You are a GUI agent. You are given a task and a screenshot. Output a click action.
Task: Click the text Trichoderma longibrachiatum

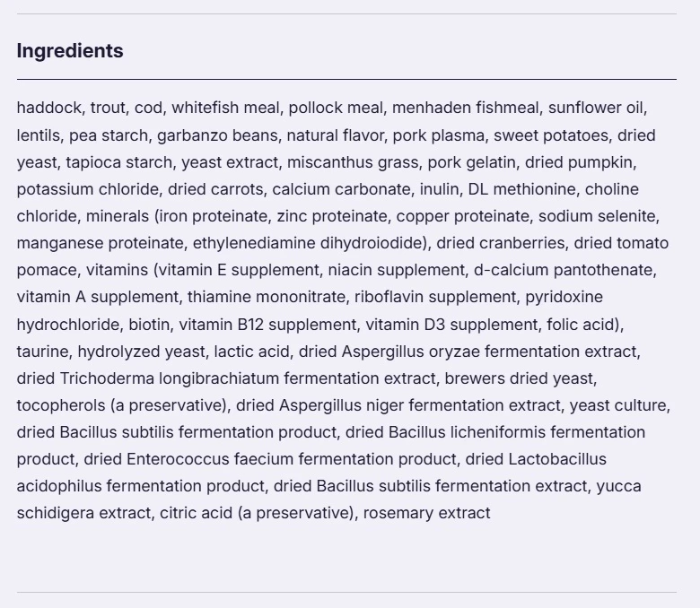click(x=170, y=378)
